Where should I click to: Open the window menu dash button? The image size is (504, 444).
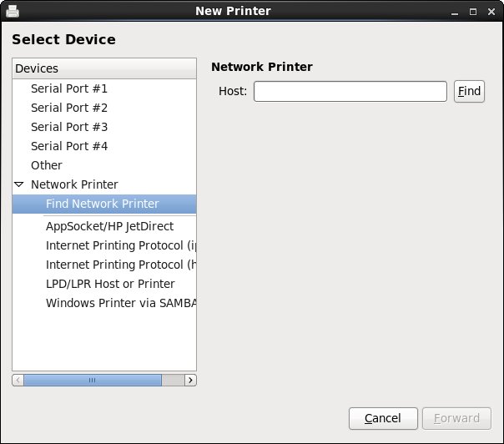(456, 12)
